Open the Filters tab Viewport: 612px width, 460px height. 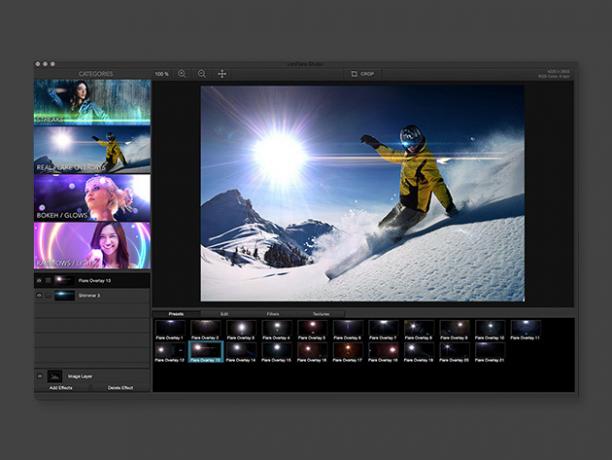click(x=273, y=314)
